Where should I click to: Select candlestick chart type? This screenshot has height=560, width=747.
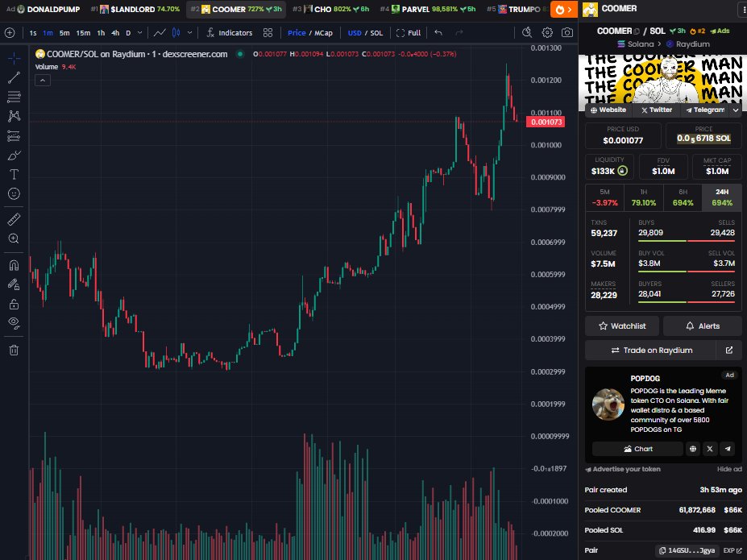coord(176,33)
